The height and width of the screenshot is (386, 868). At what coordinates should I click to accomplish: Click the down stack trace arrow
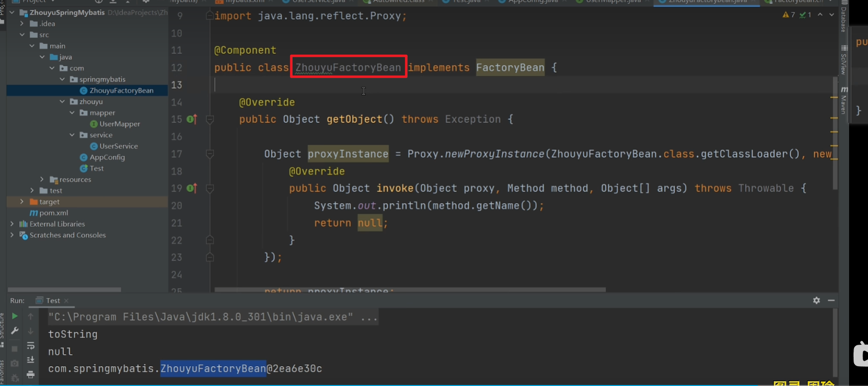[x=30, y=331]
